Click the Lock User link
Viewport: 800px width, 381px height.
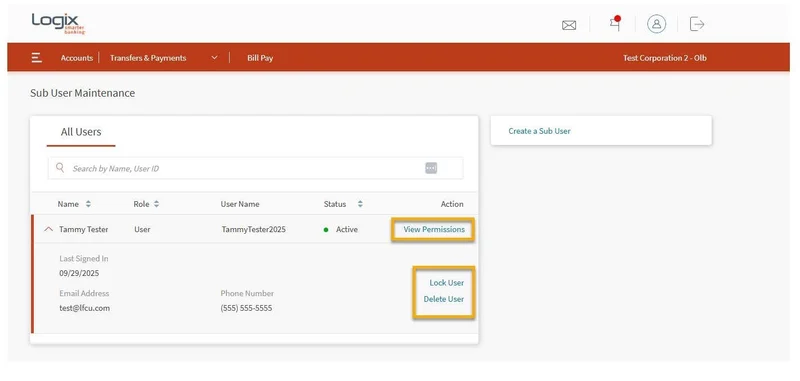coord(447,283)
